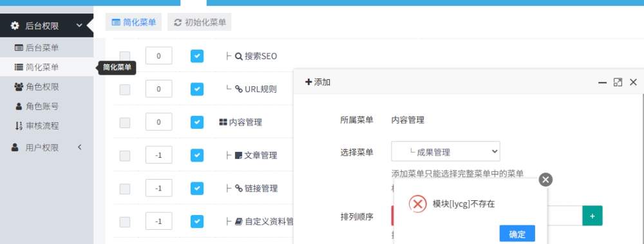The height and width of the screenshot is (244, 644).
Task: Tick the selection checkbox for 链接管理 row
Action: click(125, 189)
